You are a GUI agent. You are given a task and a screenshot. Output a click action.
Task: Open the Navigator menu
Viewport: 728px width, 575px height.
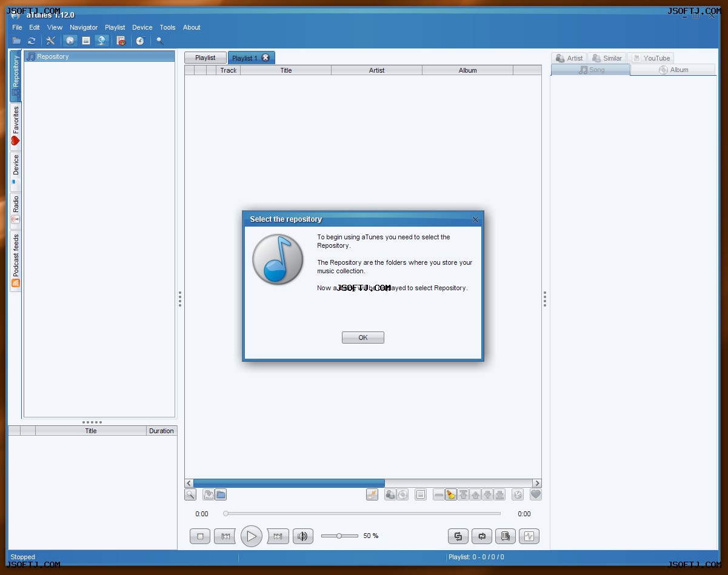[84, 27]
